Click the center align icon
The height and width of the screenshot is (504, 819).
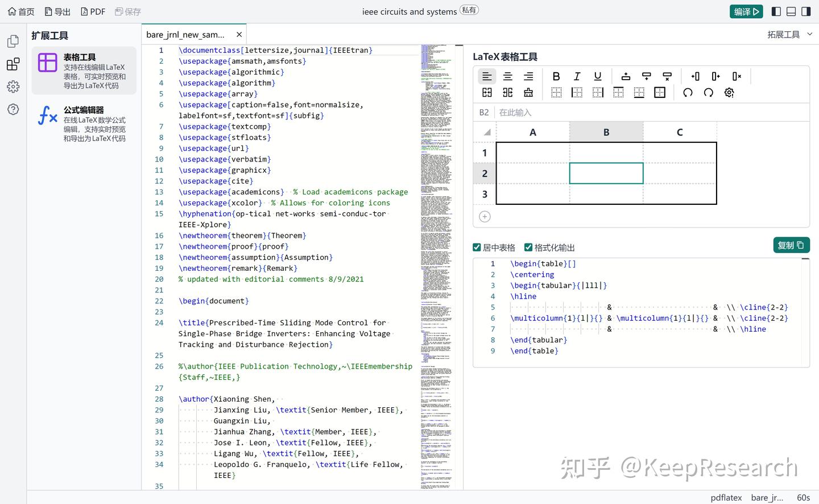click(x=508, y=76)
